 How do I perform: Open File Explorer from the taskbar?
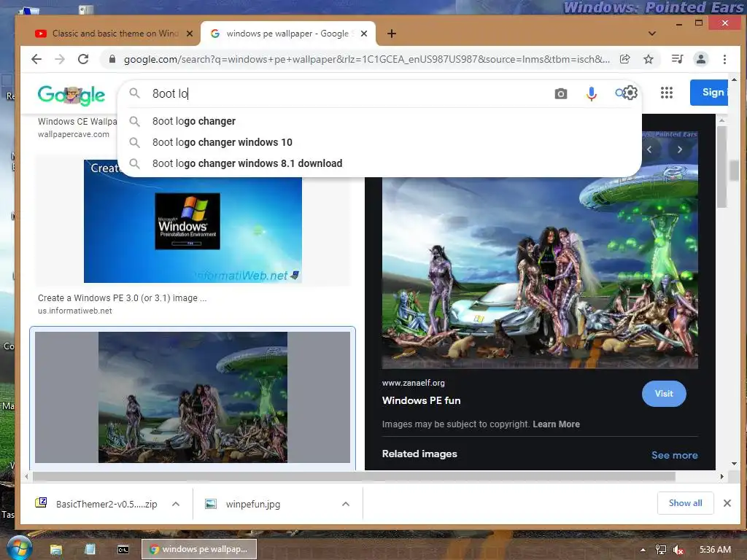[56, 550]
